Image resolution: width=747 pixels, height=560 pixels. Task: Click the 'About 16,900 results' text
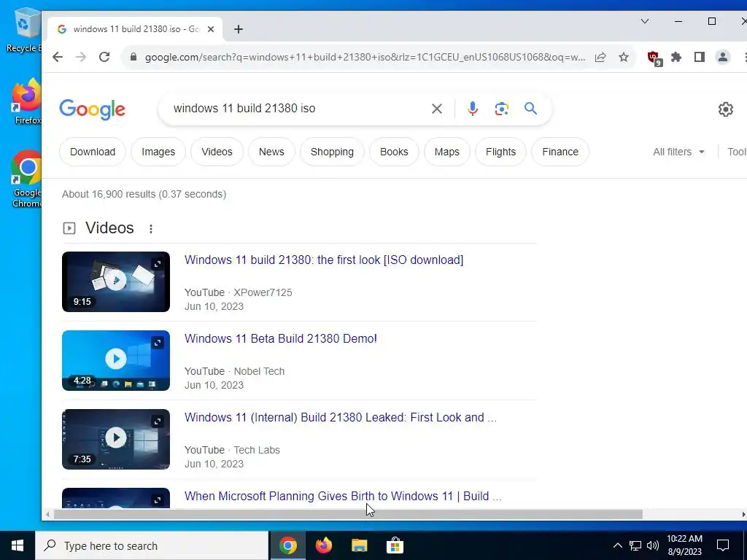click(144, 194)
